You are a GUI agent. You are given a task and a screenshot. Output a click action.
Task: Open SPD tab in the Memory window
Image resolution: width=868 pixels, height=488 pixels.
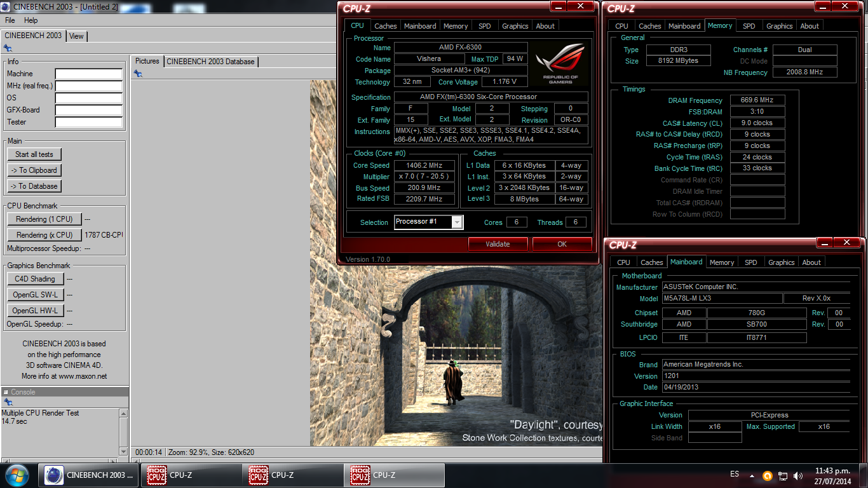[x=749, y=26]
